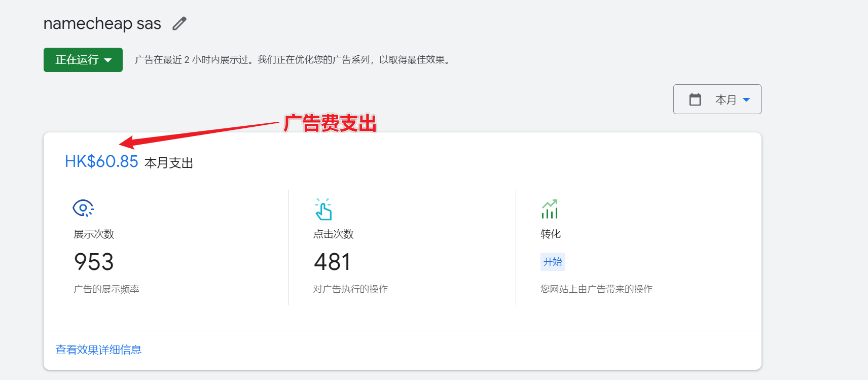868x380 pixels.
Task: Click the 开始 conversion setup button
Action: click(x=553, y=262)
